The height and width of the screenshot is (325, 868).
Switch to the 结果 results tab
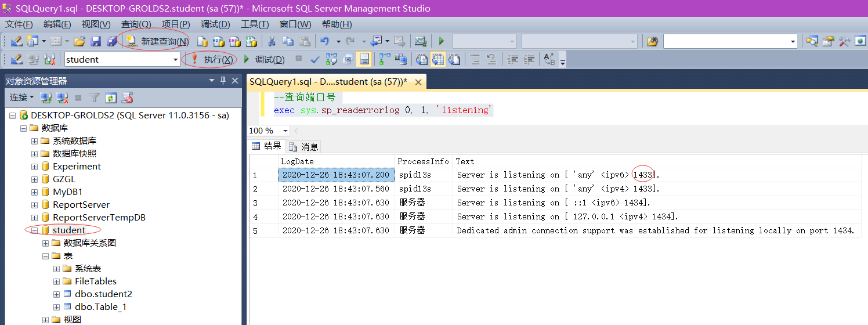[x=267, y=146]
